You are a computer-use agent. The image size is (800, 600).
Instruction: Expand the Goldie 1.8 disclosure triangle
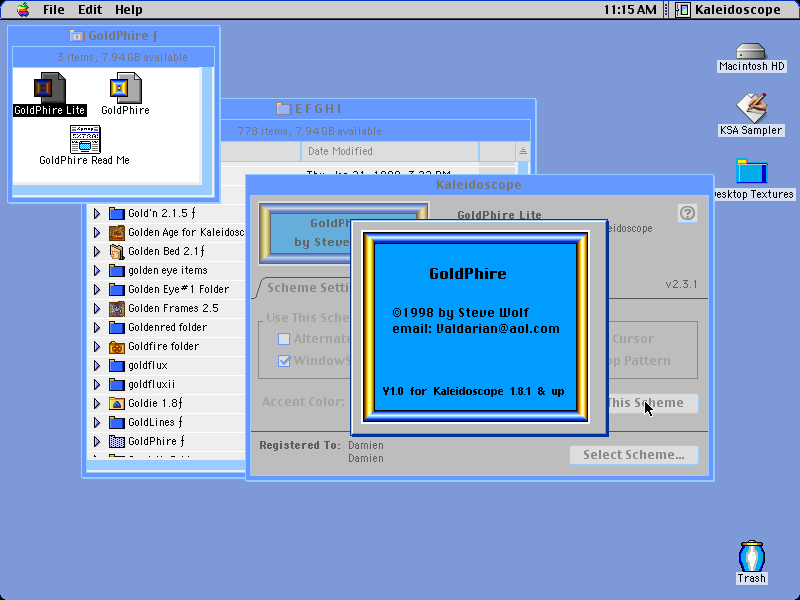(97, 404)
